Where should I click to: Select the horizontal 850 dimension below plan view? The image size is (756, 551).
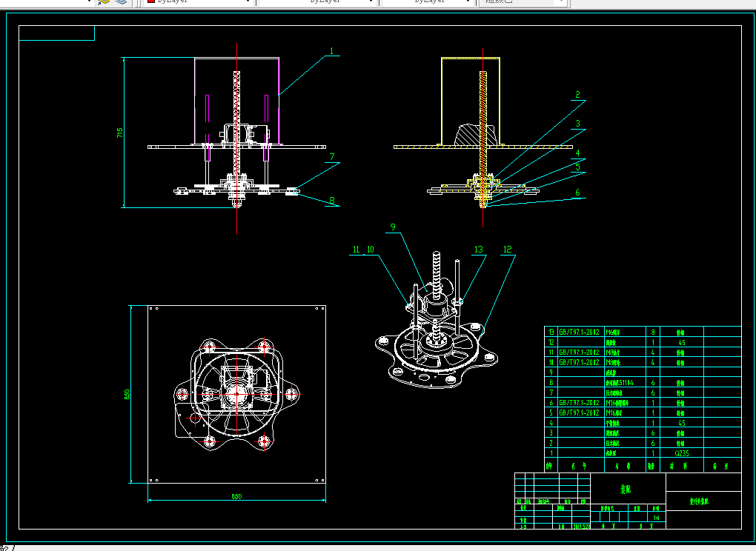[236, 497]
